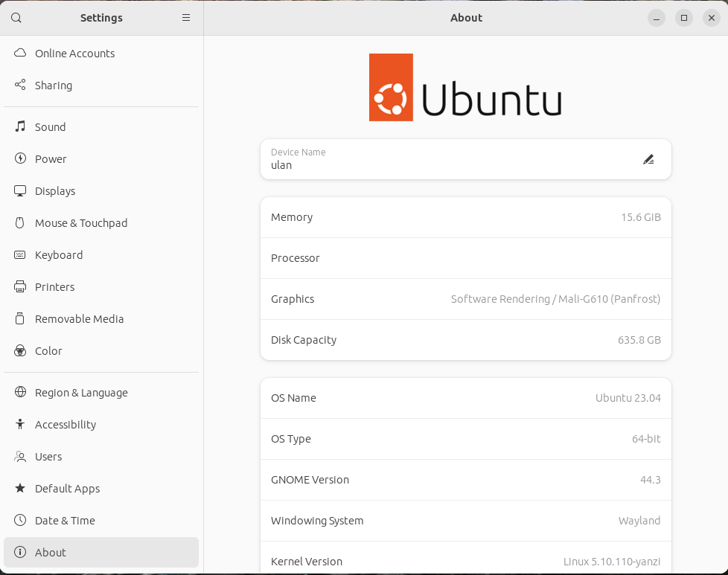Open the Online Accounts settings
The height and width of the screenshot is (575, 728).
point(101,54)
